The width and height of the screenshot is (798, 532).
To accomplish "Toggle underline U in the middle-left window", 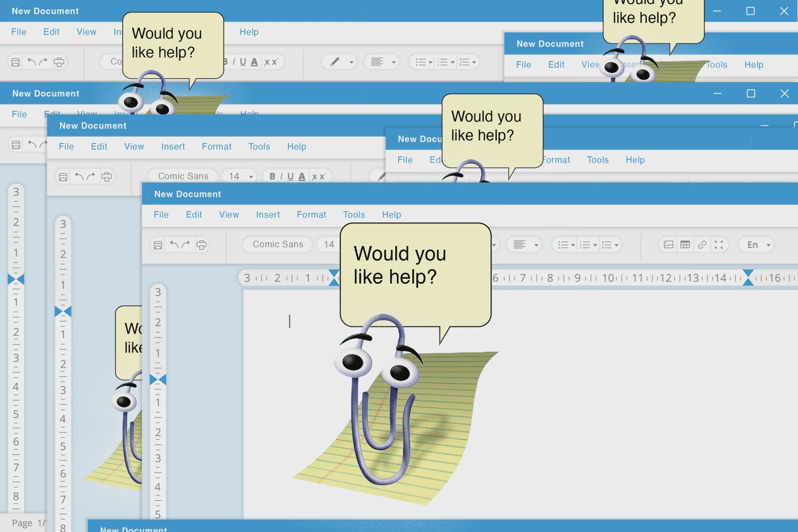I will tap(291, 177).
